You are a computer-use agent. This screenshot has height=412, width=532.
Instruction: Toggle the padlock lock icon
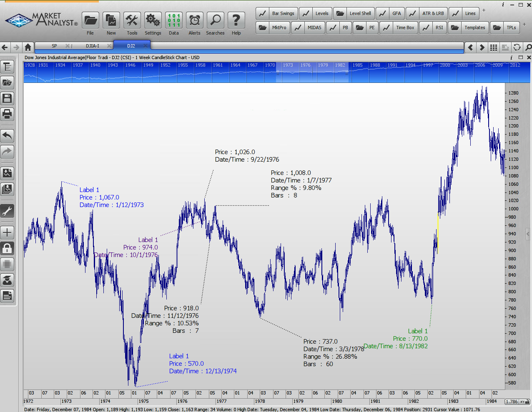tap(8, 248)
